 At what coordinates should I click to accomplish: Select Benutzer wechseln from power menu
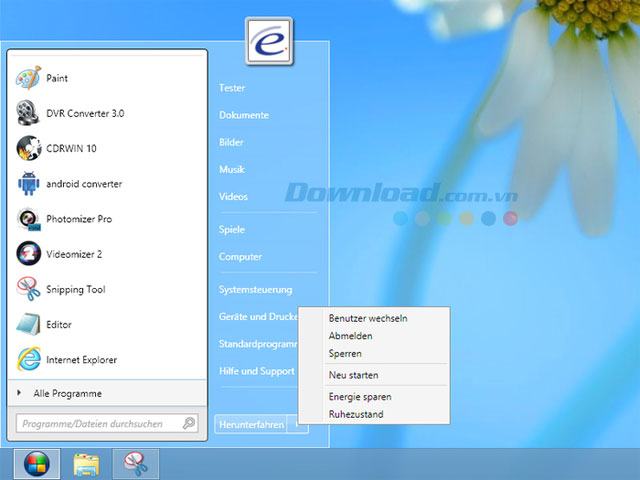pyautogui.click(x=368, y=318)
